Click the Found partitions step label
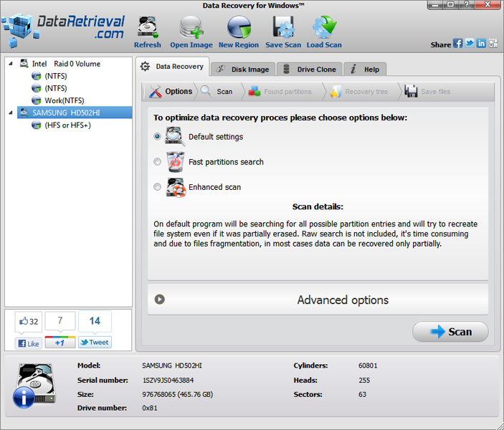Screen dimensions: 504x430 tap(287, 92)
